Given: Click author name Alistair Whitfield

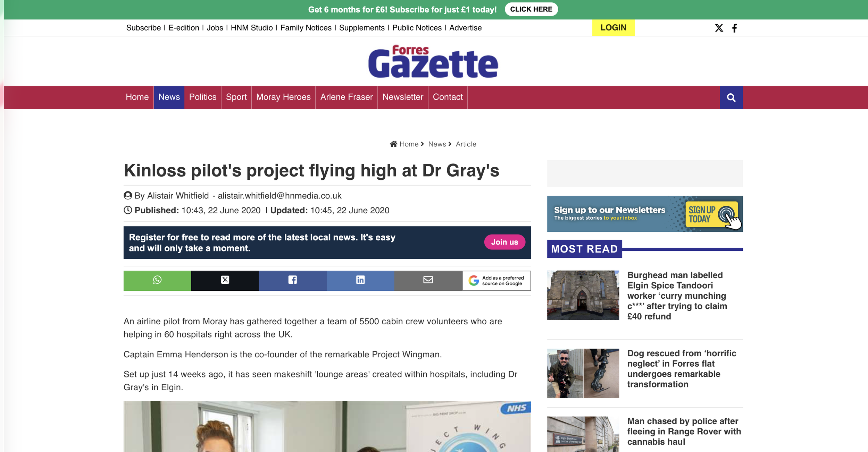Looking at the screenshot, I should (178, 196).
